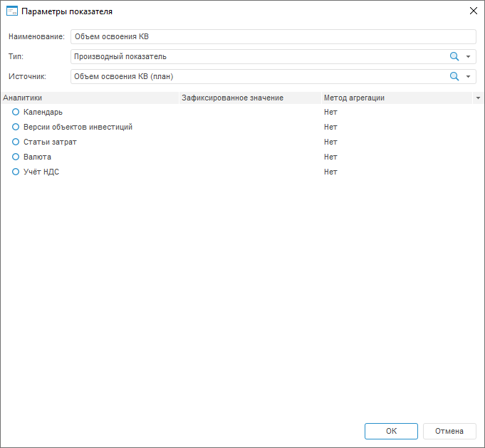Confirm with the OK button
This screenshot has width=485, height=448.
tap(391, 431)
